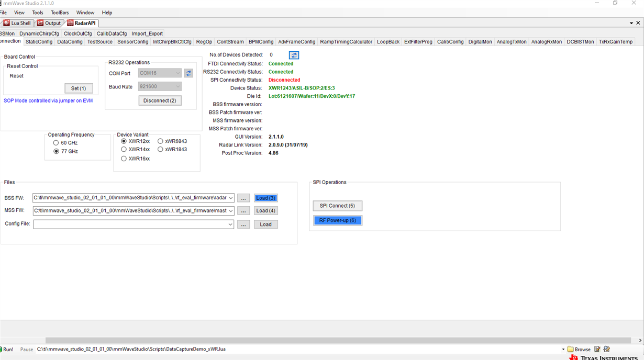Open the document tab list arrow
The height and width of the screenshot is (360, 644).
point(631,23)
